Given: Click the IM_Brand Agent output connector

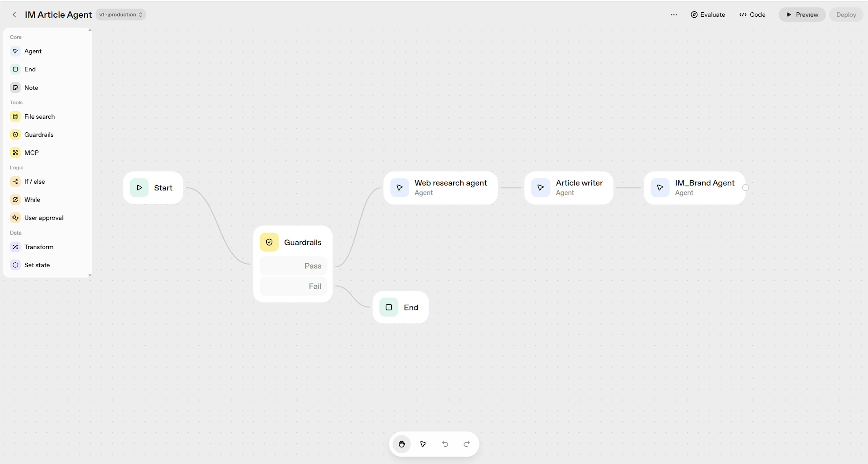Looking at the screenshot, I should [746, 188].
